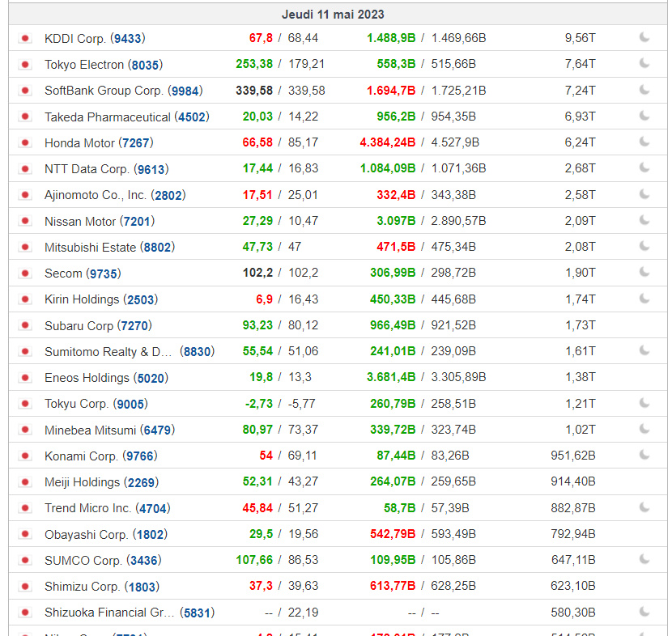Click the moon icon in the Minebea Mitsumi row
The image size is (672, 636).
pyautogui.click(x=644, y=429)
